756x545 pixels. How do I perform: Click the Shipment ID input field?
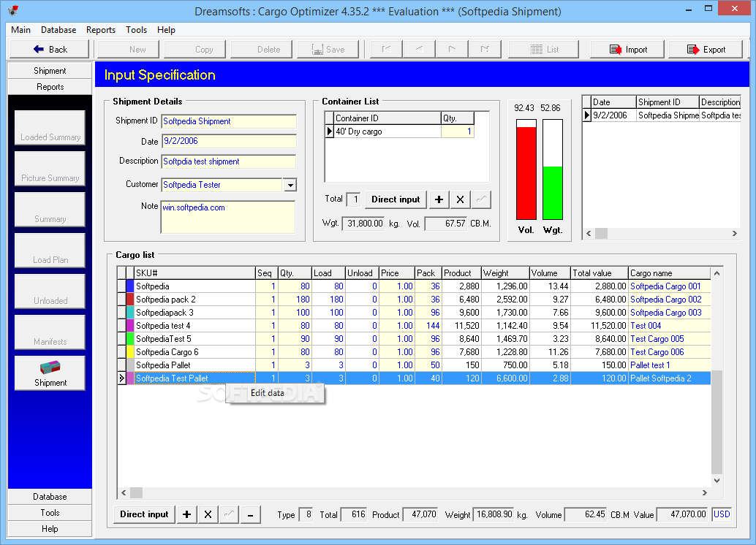click(229, 121)
